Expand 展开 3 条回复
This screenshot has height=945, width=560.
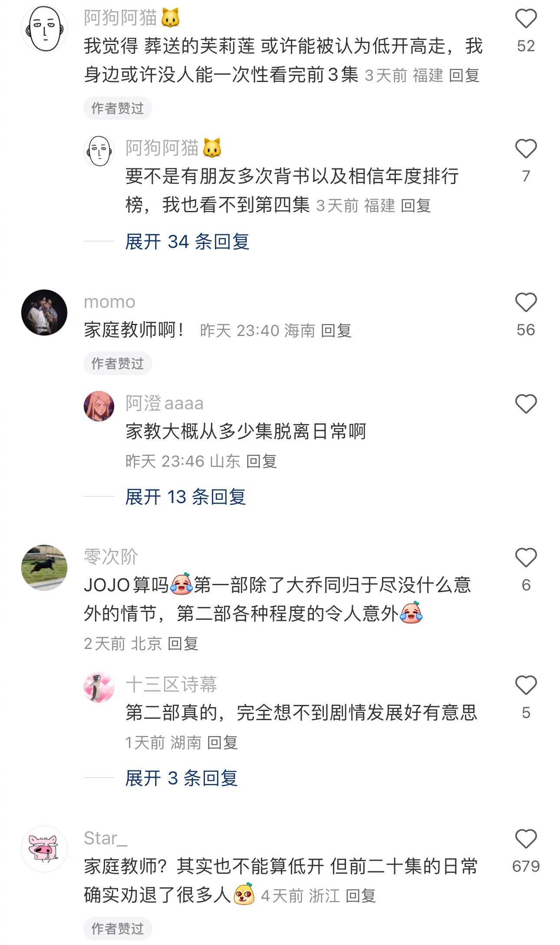pyautogui.click(x=181, y=778)
